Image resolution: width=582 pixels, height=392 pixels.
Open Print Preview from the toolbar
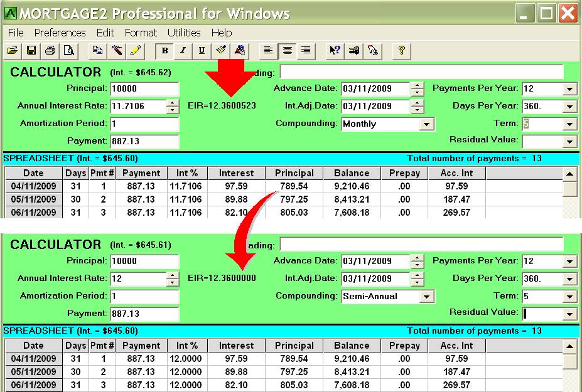pos(68,51)
